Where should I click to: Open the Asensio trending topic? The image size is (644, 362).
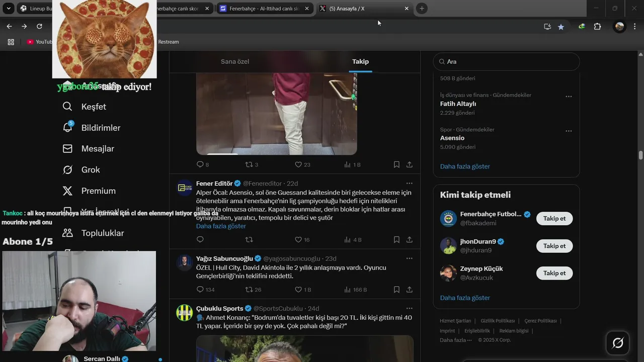tap(506, 138)
